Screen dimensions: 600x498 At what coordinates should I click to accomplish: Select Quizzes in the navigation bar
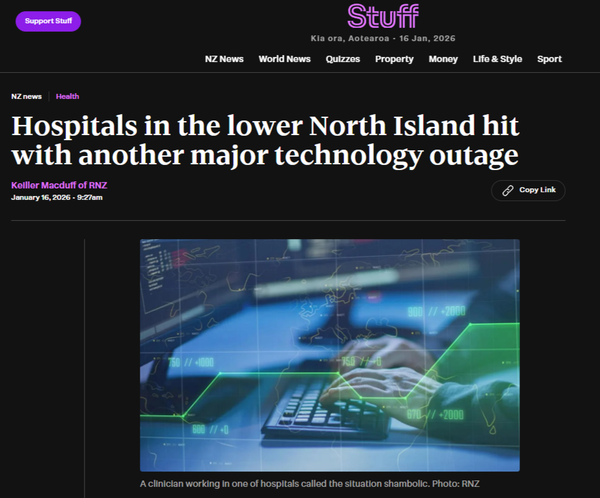(x=343, y=59)
